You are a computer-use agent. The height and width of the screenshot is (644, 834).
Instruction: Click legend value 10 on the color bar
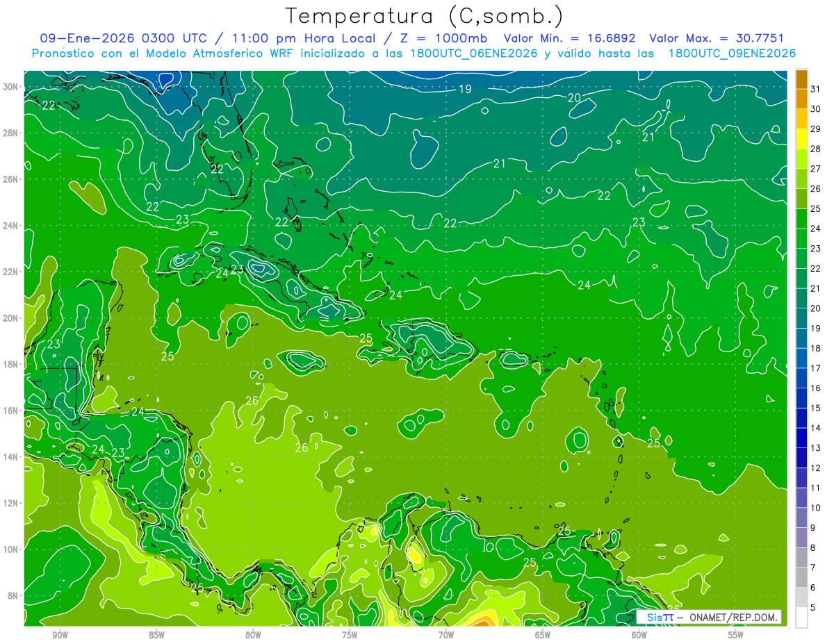tap(815, 508)
